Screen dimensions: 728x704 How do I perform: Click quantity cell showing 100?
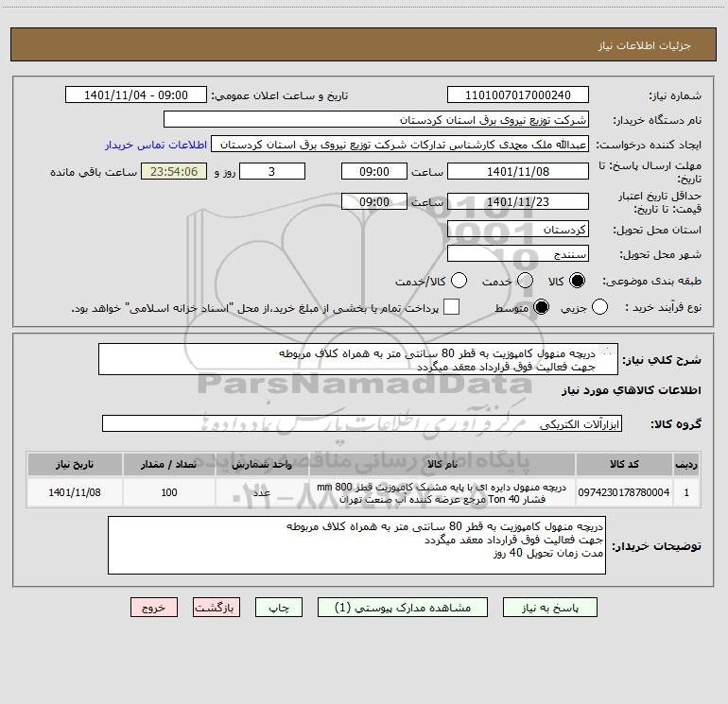coord(169,492)
